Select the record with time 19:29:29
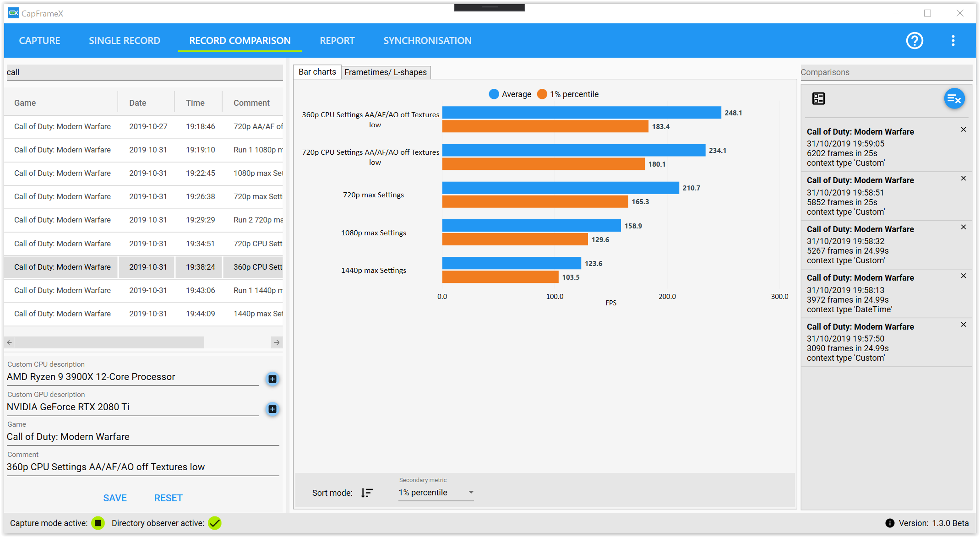Viewport: 980px width, 537px height. coord(144,220)
